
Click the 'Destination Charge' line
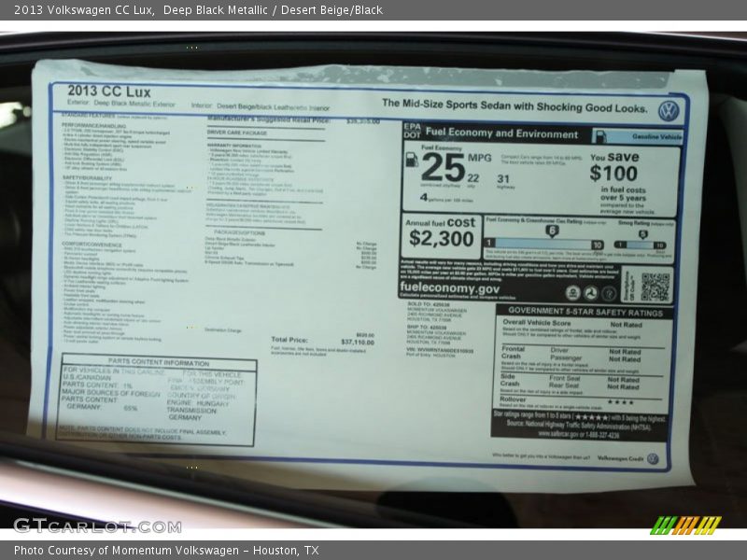point(223,330)
